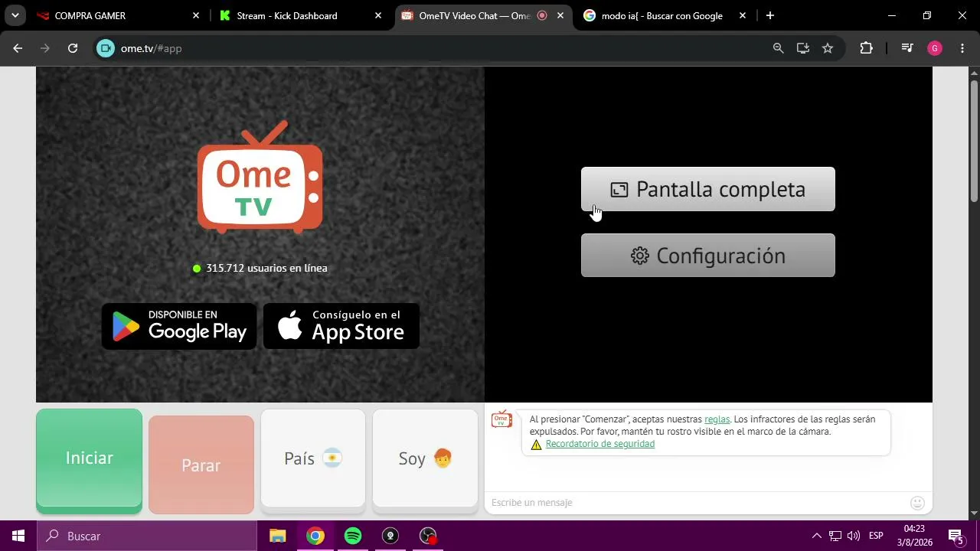The image size is (980, 551).
Task: Switch to the modo ia Google search tab
Action: (x=665, y=15)
